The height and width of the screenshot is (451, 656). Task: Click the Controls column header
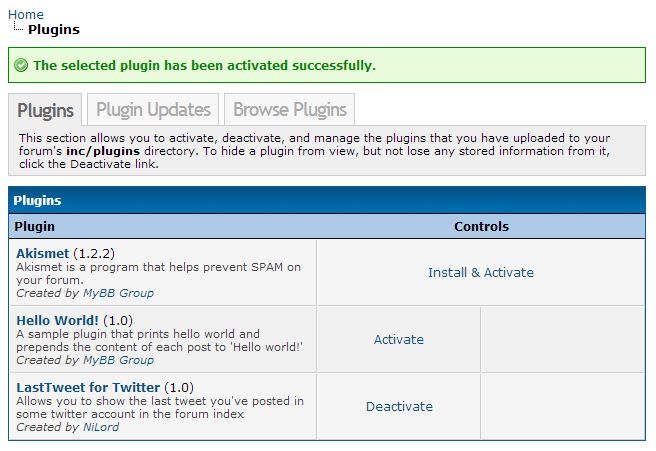pos(481,226)
